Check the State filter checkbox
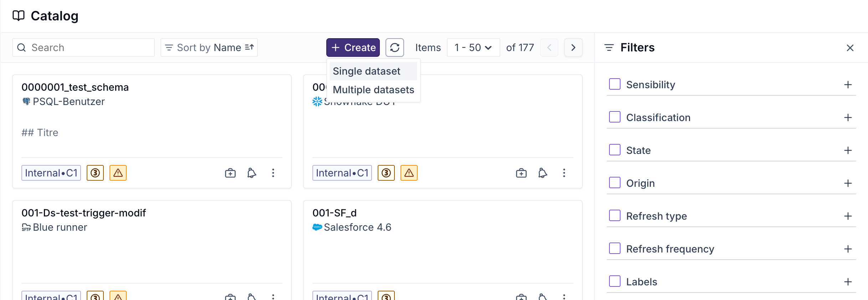 (615, 150)
